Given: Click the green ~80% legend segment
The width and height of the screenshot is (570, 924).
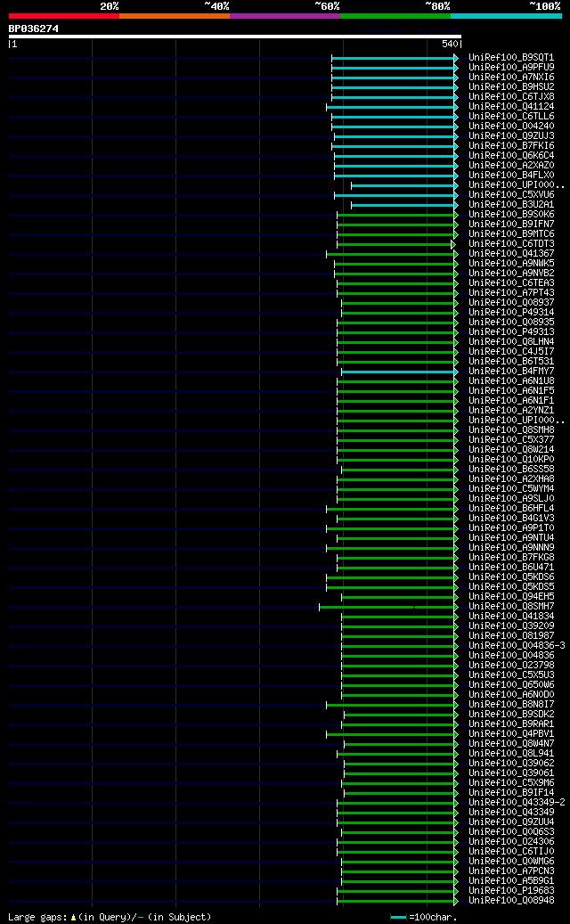Looking at the screenshot, I should [x=395, y=16].
